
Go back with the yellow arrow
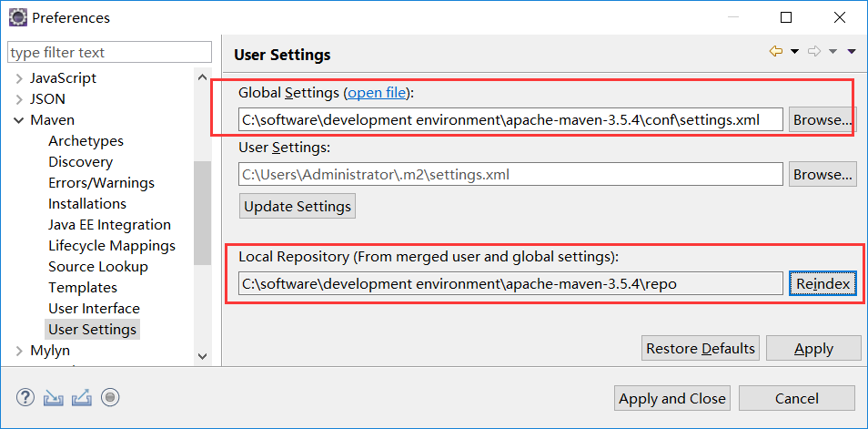click(x=775, y=52)
